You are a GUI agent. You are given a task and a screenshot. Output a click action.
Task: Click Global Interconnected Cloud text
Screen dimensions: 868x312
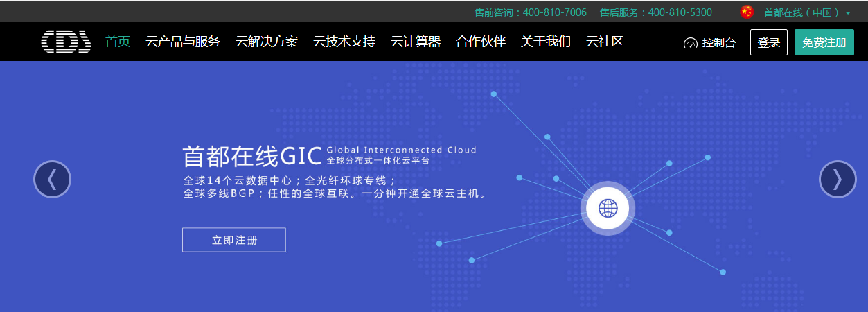402,150
